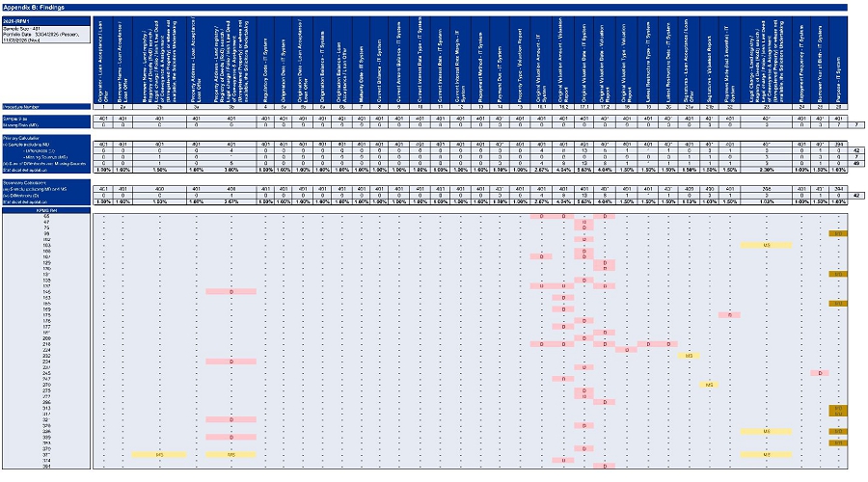868x482 pixels.
Task: Select the 3.00% deviation cell in column 3b
Action: tap(231, 170)
